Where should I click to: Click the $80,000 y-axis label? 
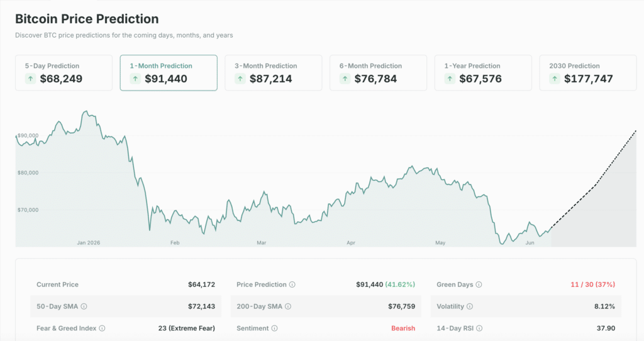28,173
